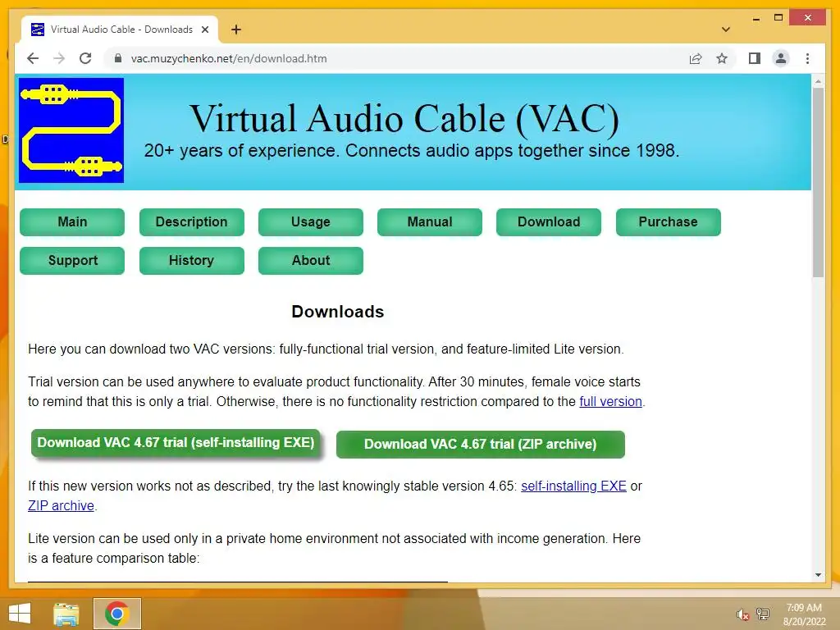Image resolution: width=840 pixels, height=630 pixels.
Task: Go to the Description page
Action: [x=191, y=221]
